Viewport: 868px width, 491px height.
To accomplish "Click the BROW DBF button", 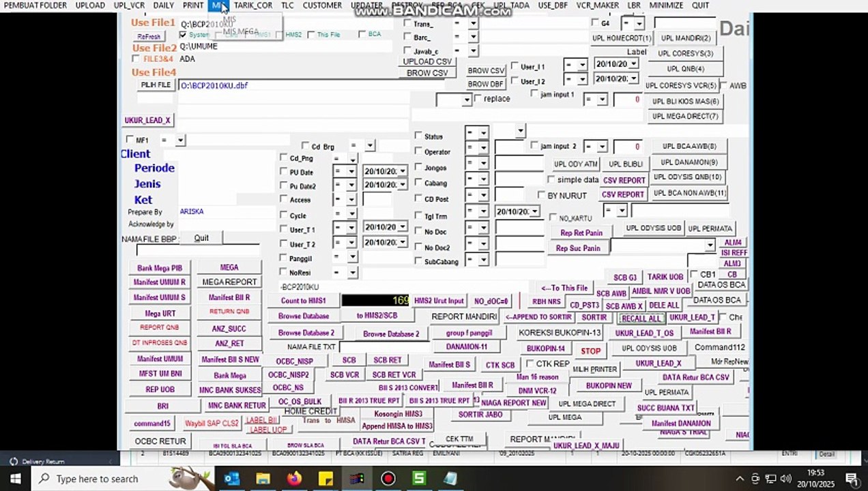I will click(486, 84).
